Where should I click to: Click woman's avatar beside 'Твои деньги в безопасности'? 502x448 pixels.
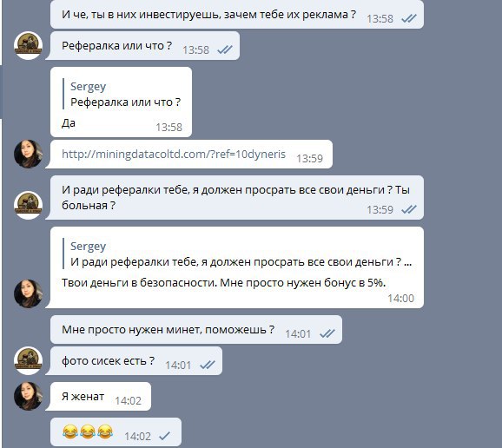[28, 293]
